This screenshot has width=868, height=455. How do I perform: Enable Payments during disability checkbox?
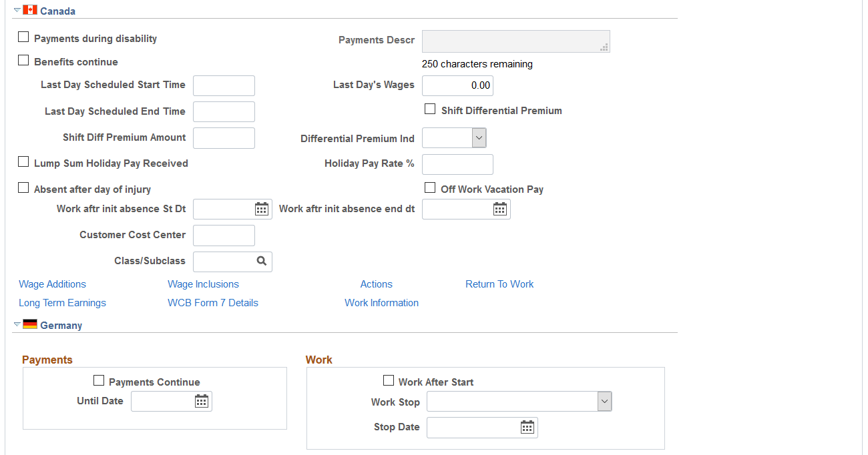(x=23, y=37)
